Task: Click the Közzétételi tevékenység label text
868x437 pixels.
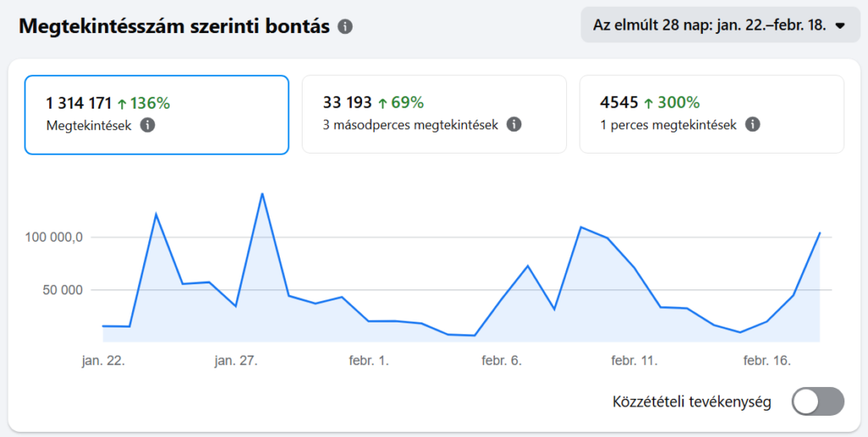Action: [691, 401]
